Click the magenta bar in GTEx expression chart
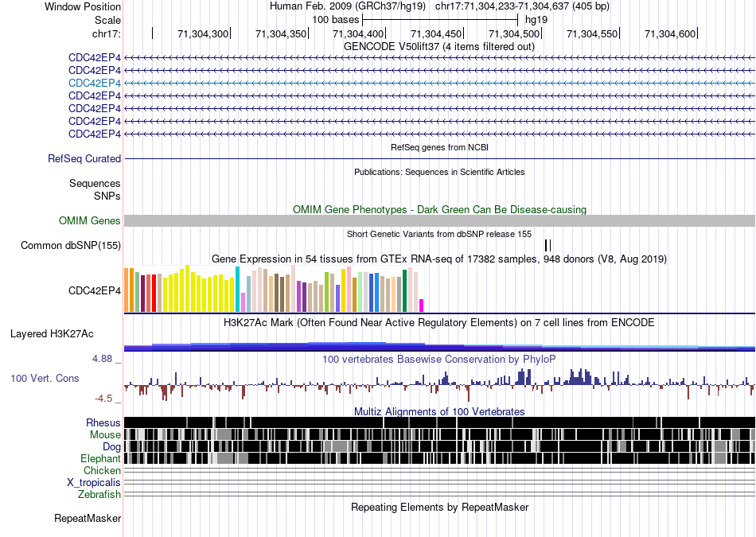 point(421,305)
